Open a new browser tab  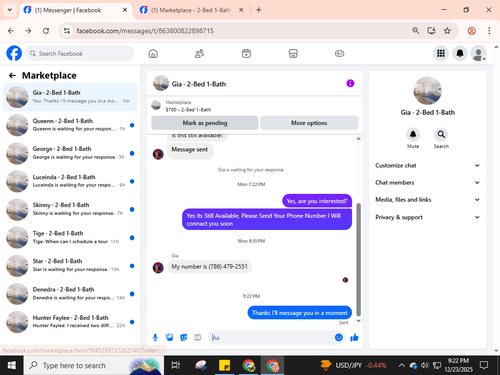pos(259,10)
